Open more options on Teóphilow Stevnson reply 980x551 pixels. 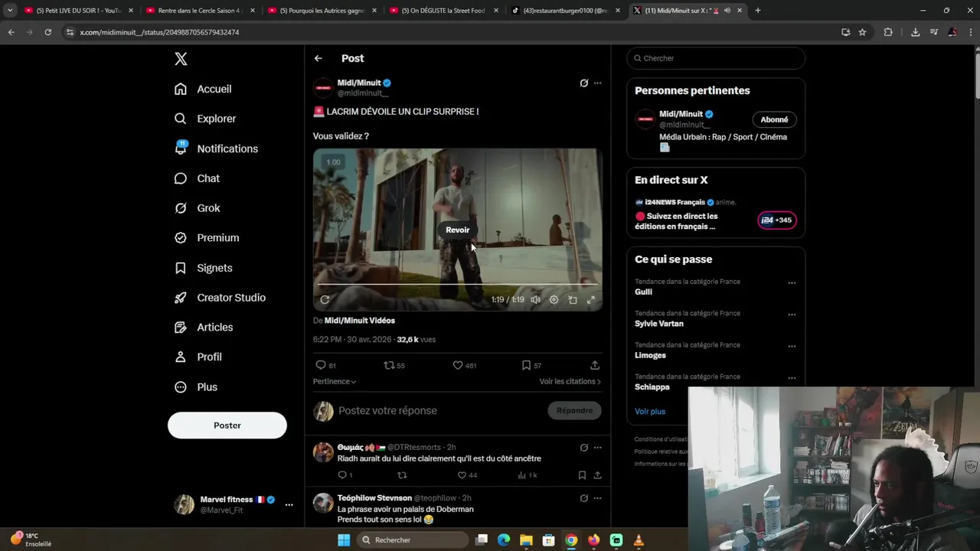click(x=598, y=498)
